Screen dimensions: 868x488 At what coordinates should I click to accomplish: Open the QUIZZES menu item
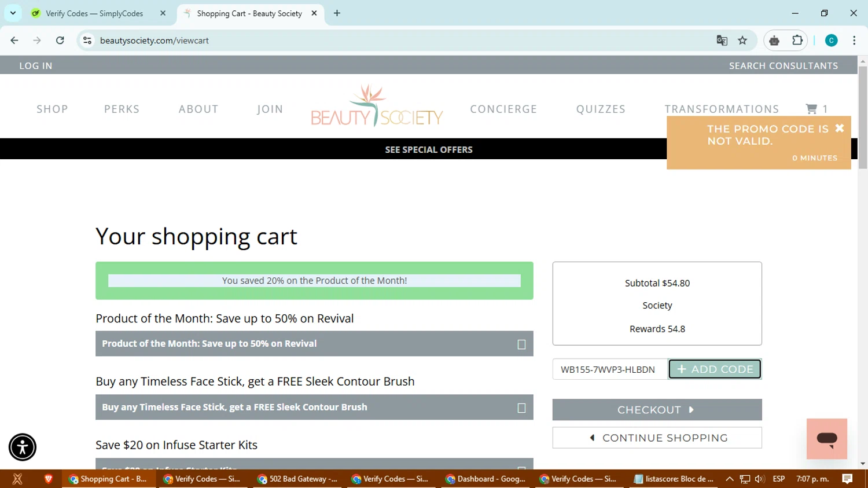tap(601, 109)
